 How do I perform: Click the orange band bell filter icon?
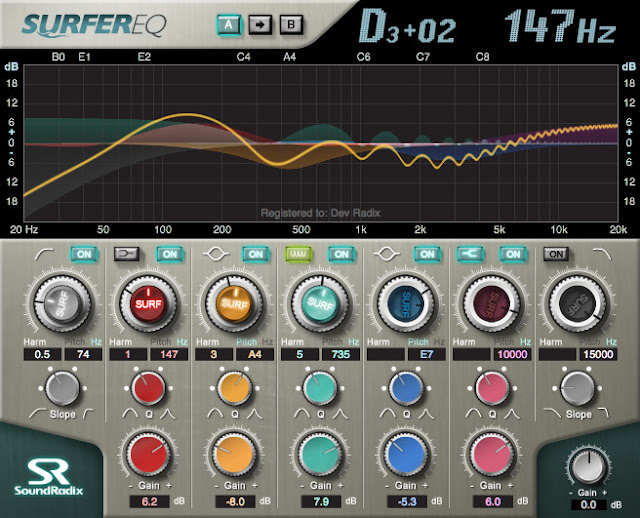coord(216,254)
